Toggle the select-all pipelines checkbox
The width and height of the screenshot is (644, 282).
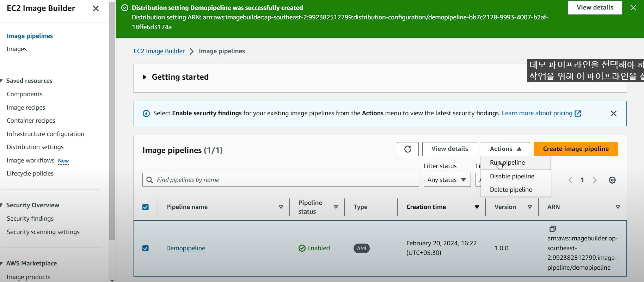tap(146, 207)
